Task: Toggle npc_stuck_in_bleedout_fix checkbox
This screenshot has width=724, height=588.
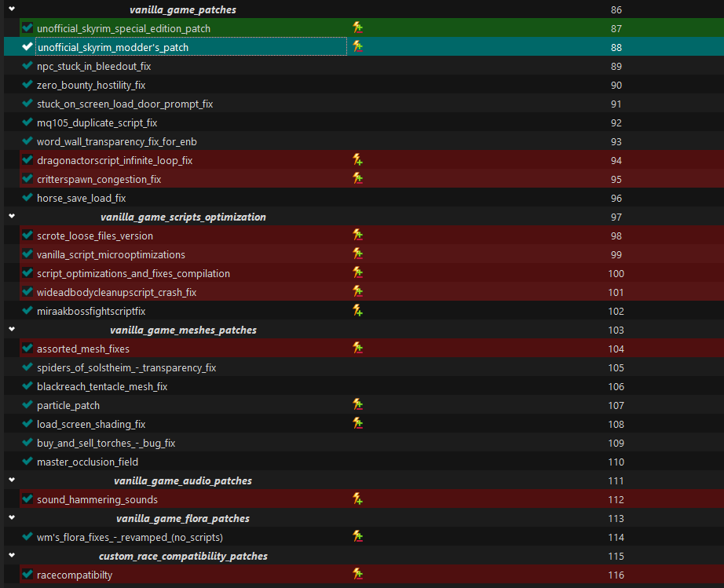Action: (x=27, y=65)
